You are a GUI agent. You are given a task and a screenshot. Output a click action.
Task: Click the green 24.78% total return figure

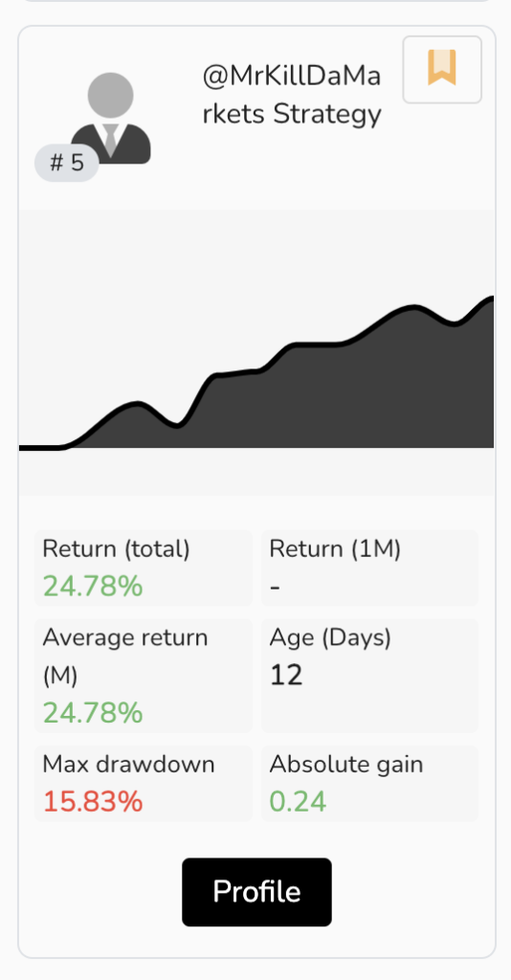tap(93, 587)
